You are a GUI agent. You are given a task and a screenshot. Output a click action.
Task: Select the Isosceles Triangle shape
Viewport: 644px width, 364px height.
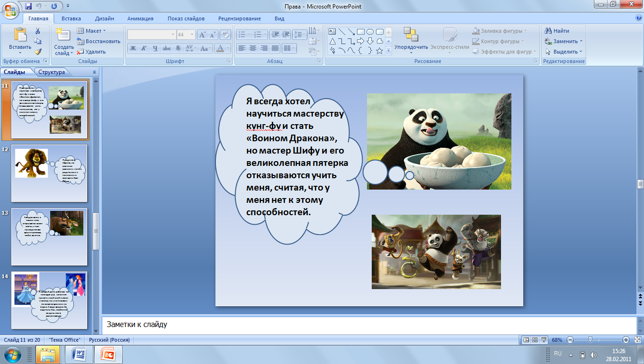[x=332, y=41]
